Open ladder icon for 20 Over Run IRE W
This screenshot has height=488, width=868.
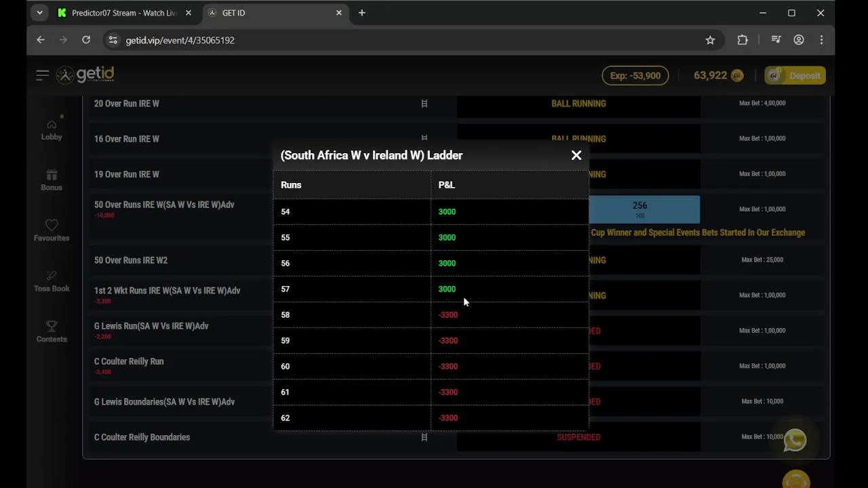coord(425,104)
